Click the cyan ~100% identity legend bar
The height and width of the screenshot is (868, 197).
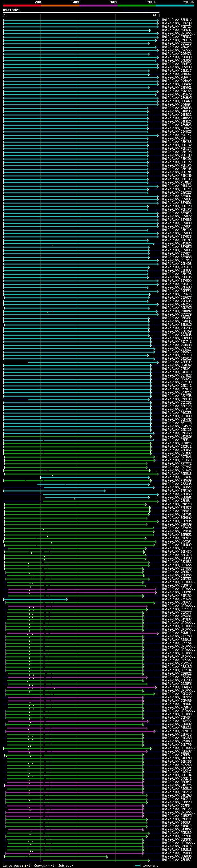click(175, 6)
